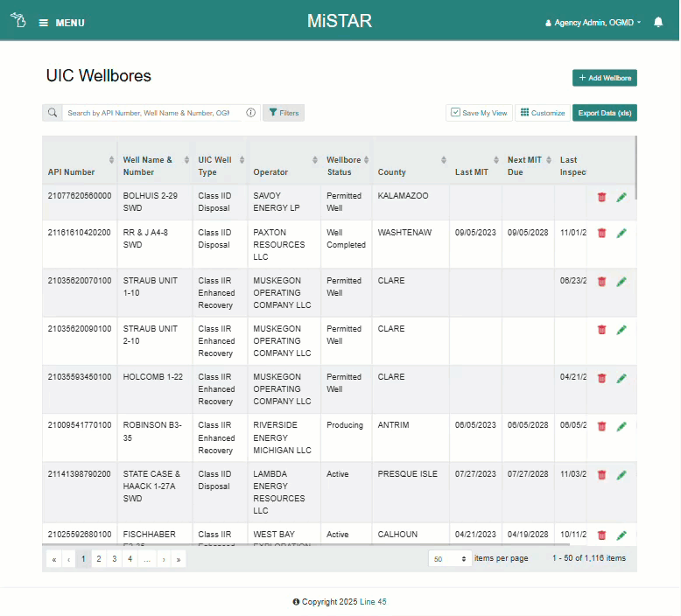
Task: Delete the STATE CASE & HAACK row
Action: pos(601,475)
